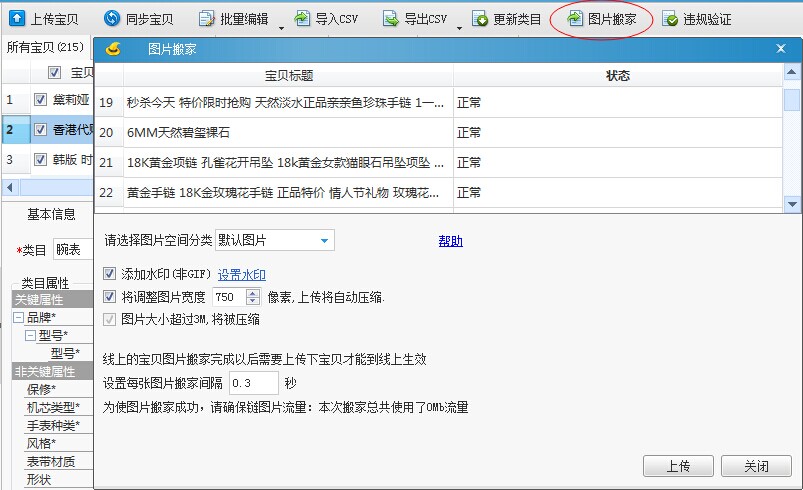Click the 更新类目 update category icon
Viewport: 803px width, 490px height.
480,18
